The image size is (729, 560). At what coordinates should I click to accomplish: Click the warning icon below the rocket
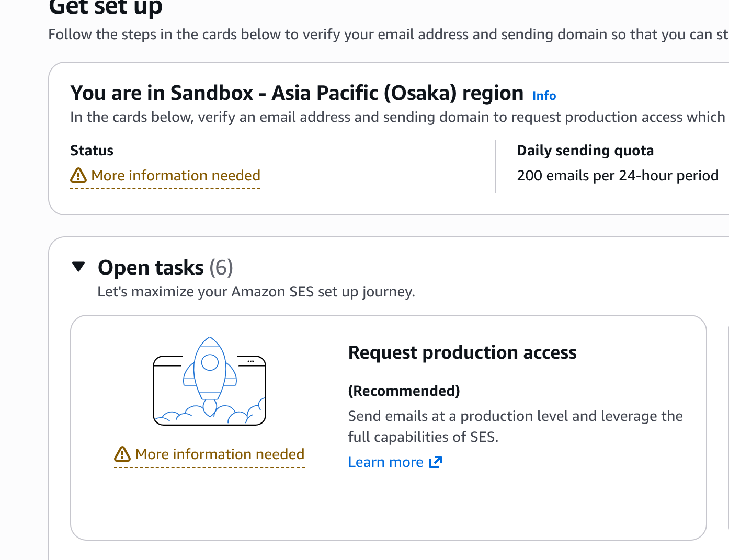pos(122,454)
